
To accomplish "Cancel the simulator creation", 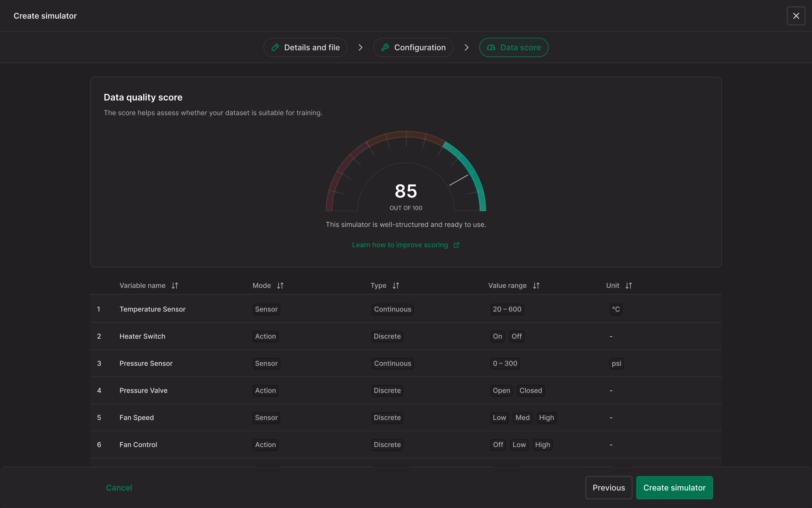I will pos(119,487).
